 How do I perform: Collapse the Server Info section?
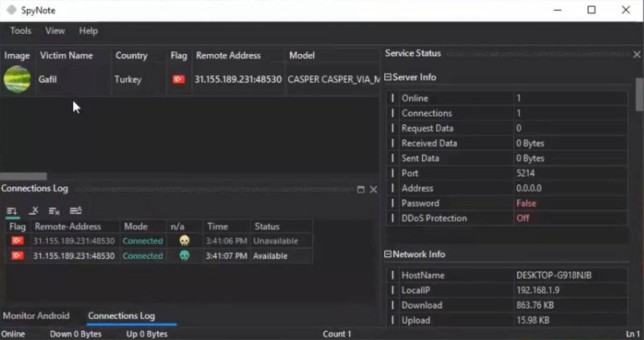(x=388, y=77)
